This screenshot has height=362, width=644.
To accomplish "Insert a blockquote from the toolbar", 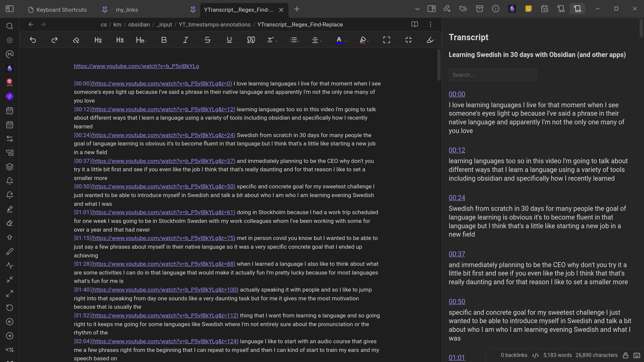I will pyautogui.click(x=251, y=40).
